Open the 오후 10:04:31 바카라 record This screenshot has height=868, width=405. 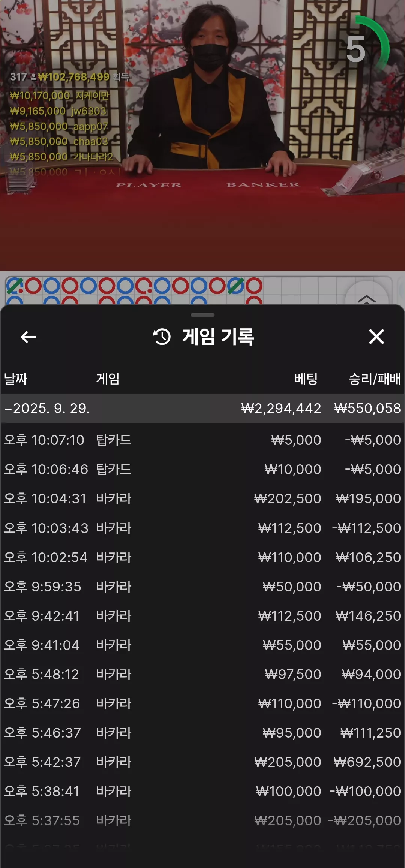pyautogui.click(x=202, y=498)
